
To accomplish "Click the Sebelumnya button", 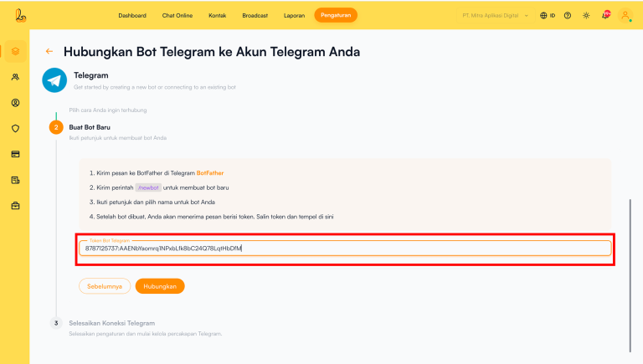I will click(x=105, y=285).
